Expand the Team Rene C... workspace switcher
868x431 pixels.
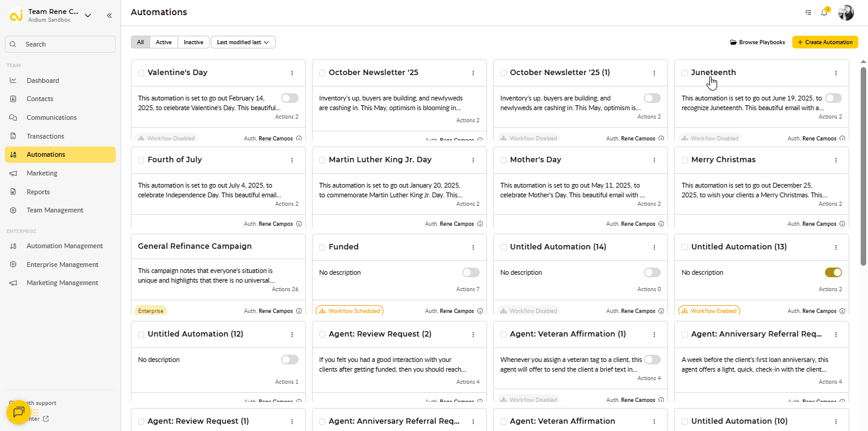(x=88, y=16)
